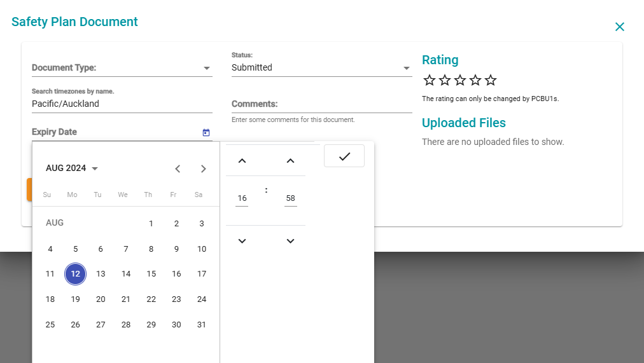644x363 pixels.
Task: Select August 15 in the calendar
Action: (x=151, y=274)
